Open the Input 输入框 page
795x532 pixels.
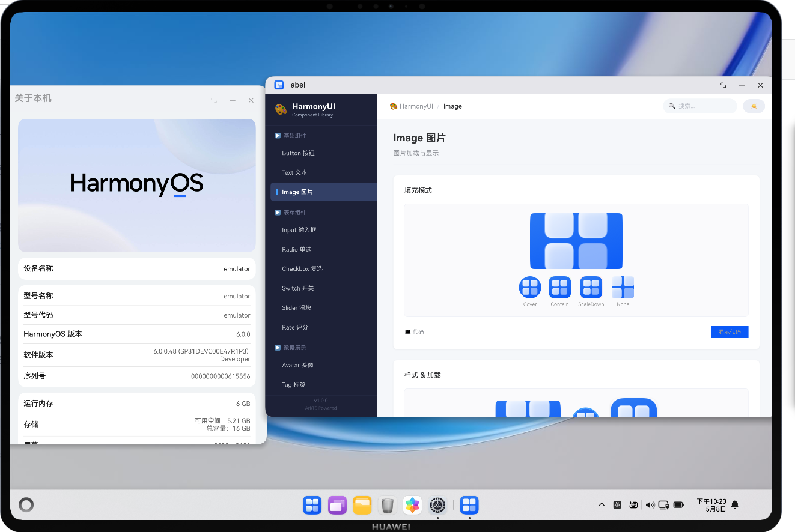323,230
